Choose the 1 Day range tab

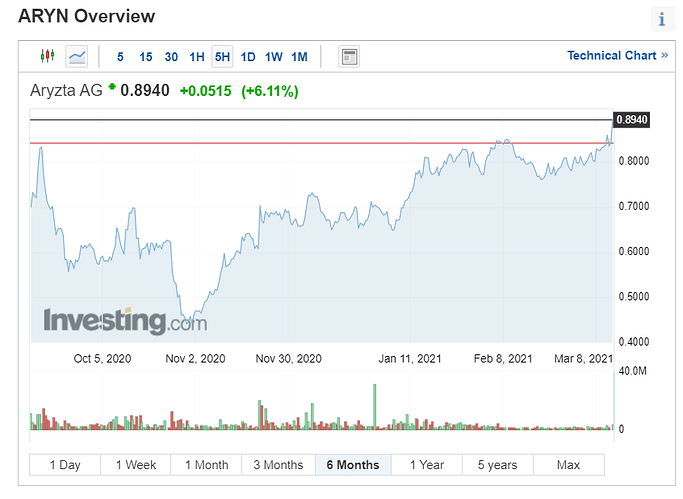(x=65, y=465)
